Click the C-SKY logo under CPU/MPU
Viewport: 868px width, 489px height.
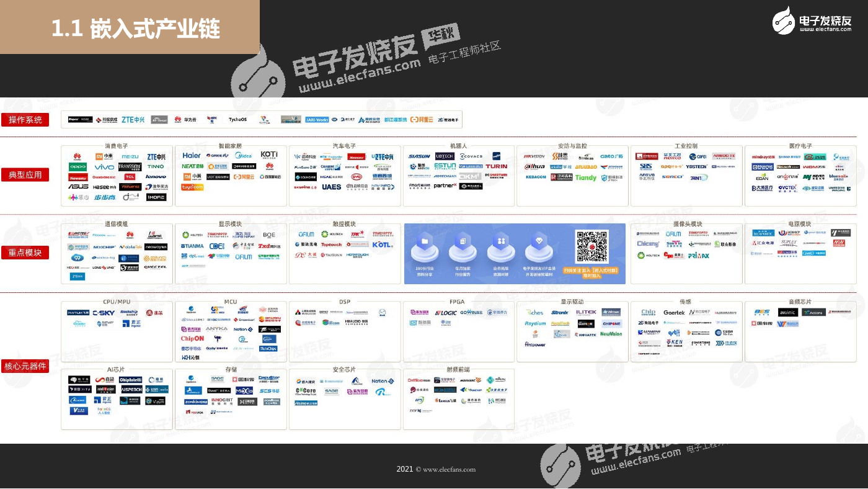(104, 313)
